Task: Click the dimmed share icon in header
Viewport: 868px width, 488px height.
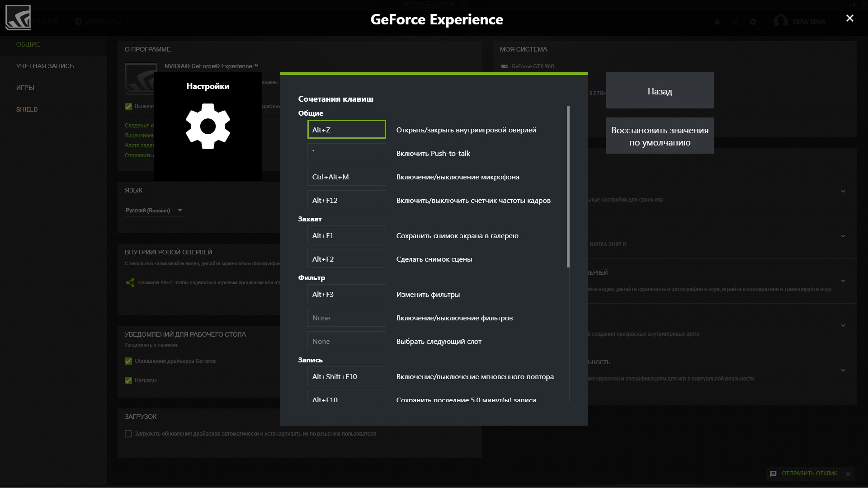Action: tap(735, 22)
